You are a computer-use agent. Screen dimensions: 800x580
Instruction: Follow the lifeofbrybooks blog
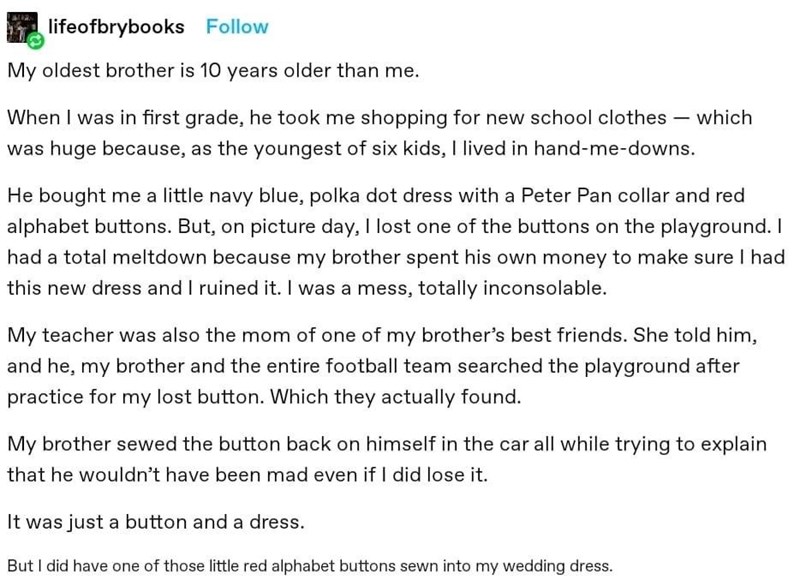(237, 27)
